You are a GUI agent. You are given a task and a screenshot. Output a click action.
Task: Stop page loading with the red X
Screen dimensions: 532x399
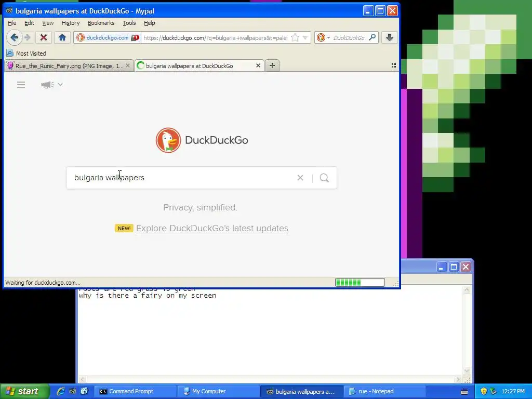pos(44,37)
